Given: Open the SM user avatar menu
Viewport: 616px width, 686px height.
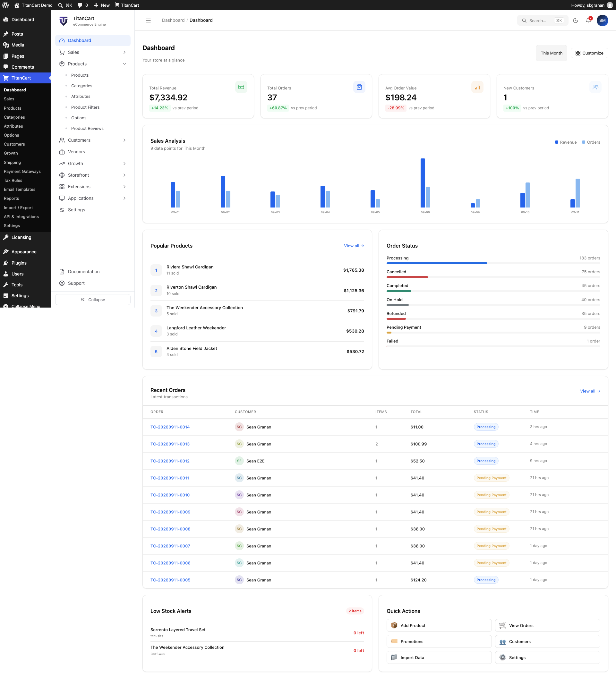Looking at the screenshot, I should pos(603,20).
